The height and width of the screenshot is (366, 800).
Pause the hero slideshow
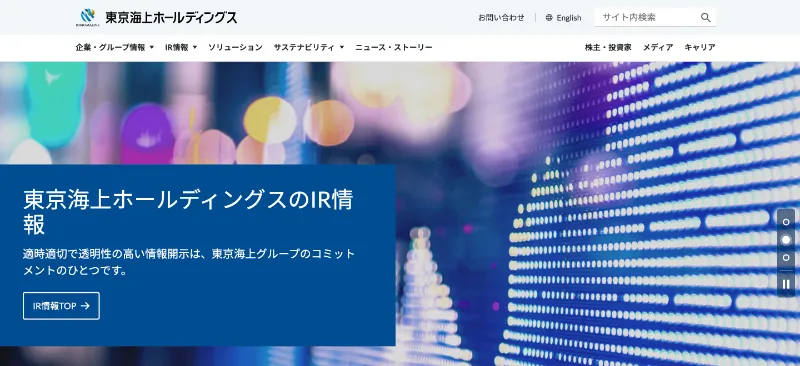tap(786, 284)
